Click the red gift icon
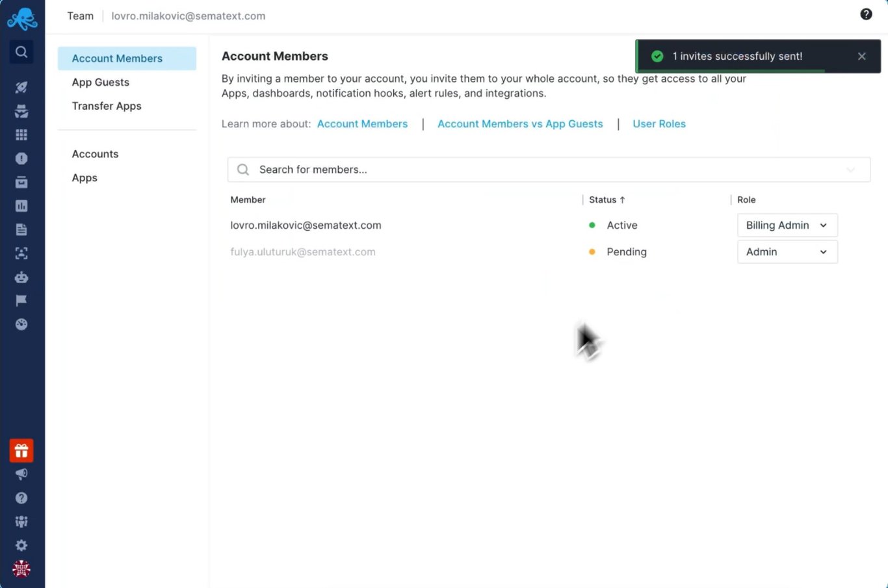The image size is (888, 588). pyautogui.click(x=21, y=450)
